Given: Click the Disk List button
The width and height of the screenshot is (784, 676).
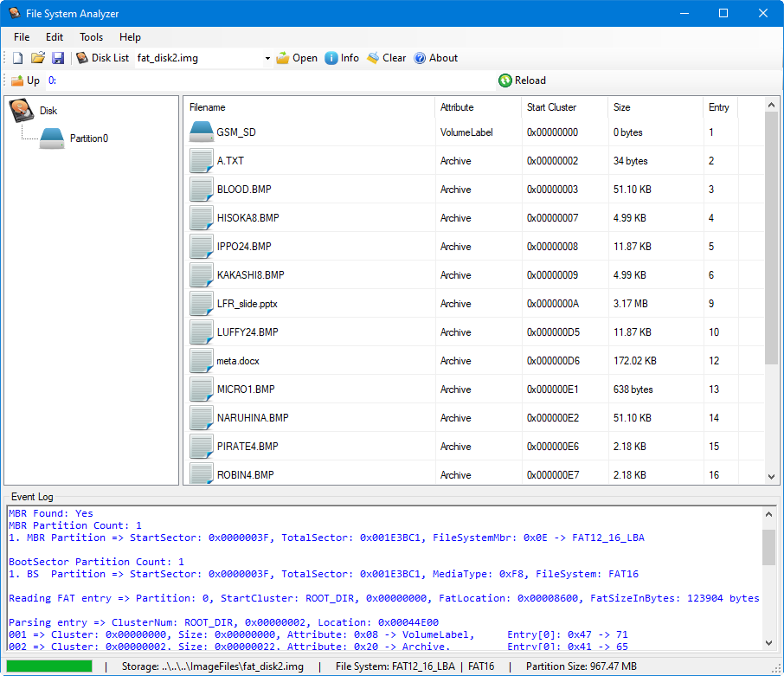Looking at the screenshot, I should 102,58.
